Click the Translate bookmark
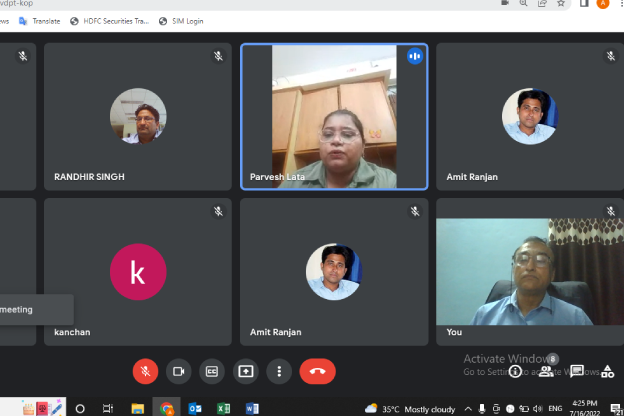 click(x=40, y=20)
